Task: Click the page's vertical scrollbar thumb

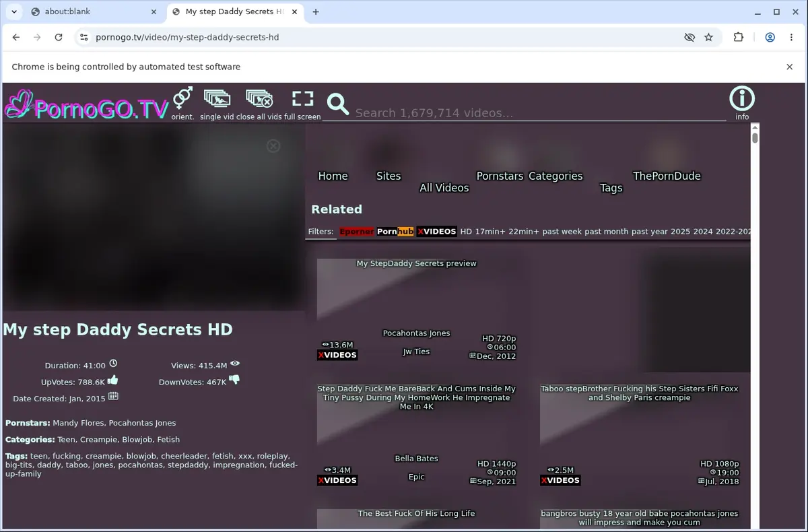Action: click(755, 138)
